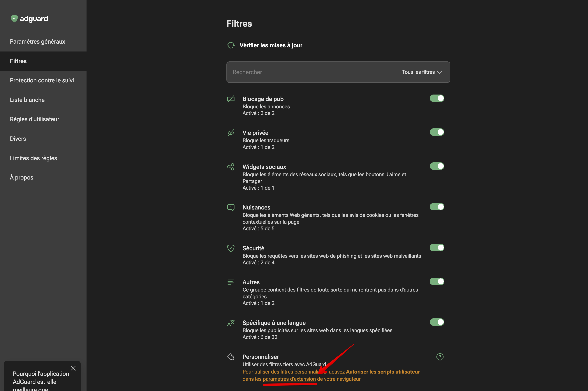Image resolution: width=588 pixels, height=391 pixels.
Task: Follow the paramètres d'extension link
Action: tap(289, 379)
